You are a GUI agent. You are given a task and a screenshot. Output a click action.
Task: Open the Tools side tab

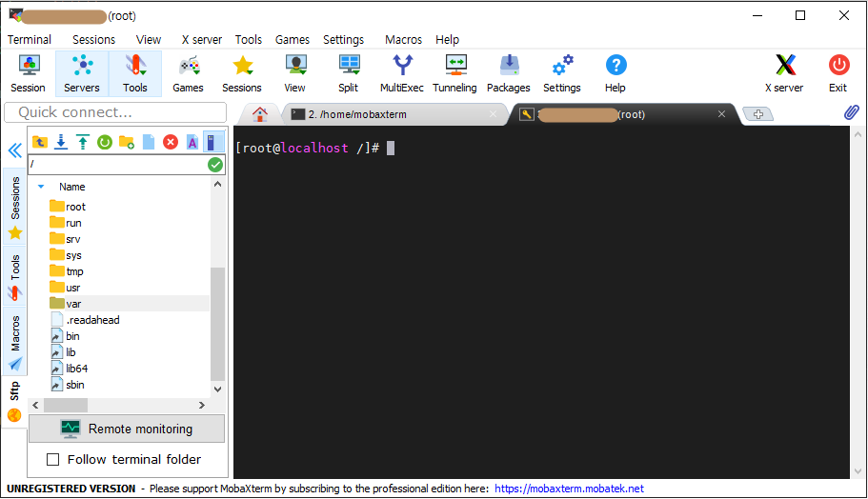(15, 276)
